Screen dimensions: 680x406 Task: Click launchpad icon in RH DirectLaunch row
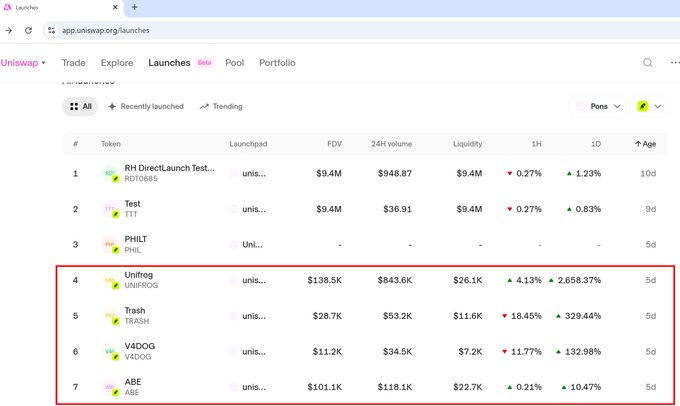234,174
